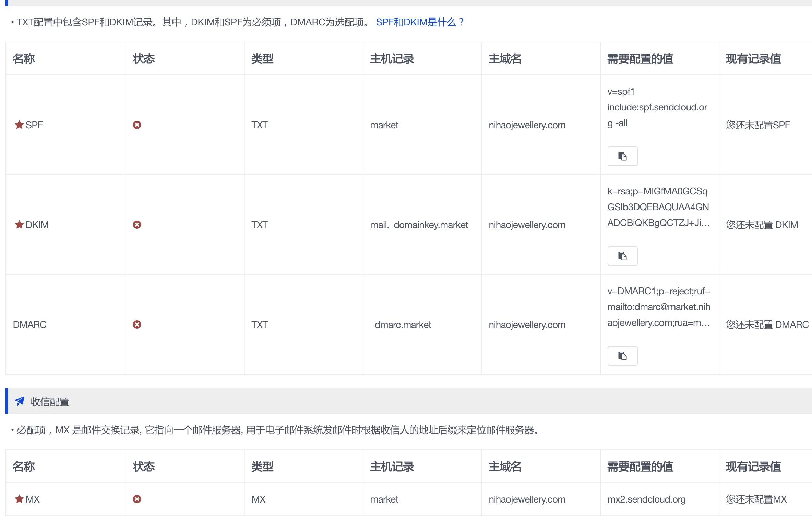
Task: Select the SPF name text
Action: pos(34,125)
